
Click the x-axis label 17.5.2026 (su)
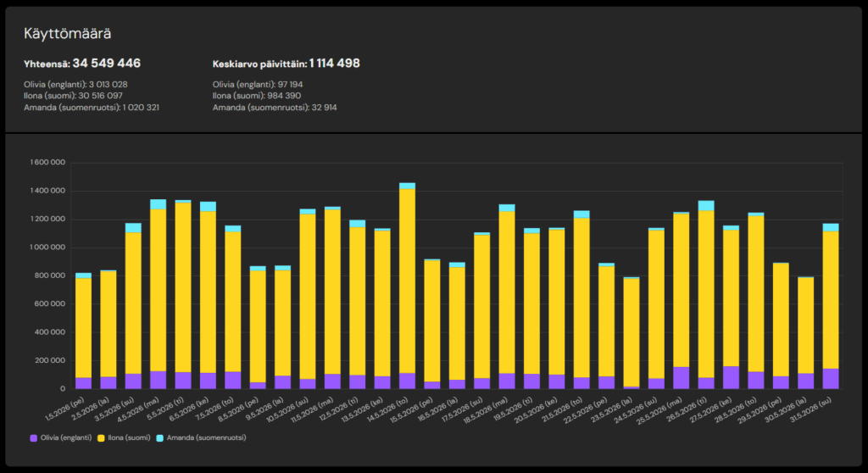[x=463, y=410]
